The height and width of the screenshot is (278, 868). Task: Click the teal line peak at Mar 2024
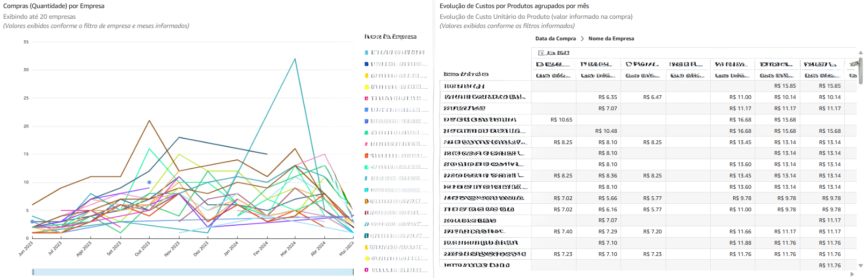pos(295,59)
